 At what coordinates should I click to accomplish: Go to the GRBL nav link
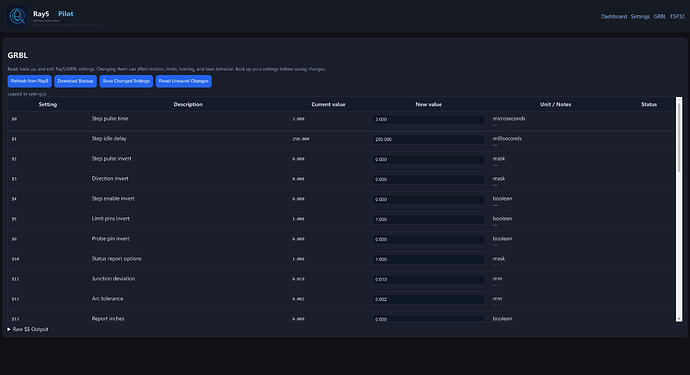[659, 17]
